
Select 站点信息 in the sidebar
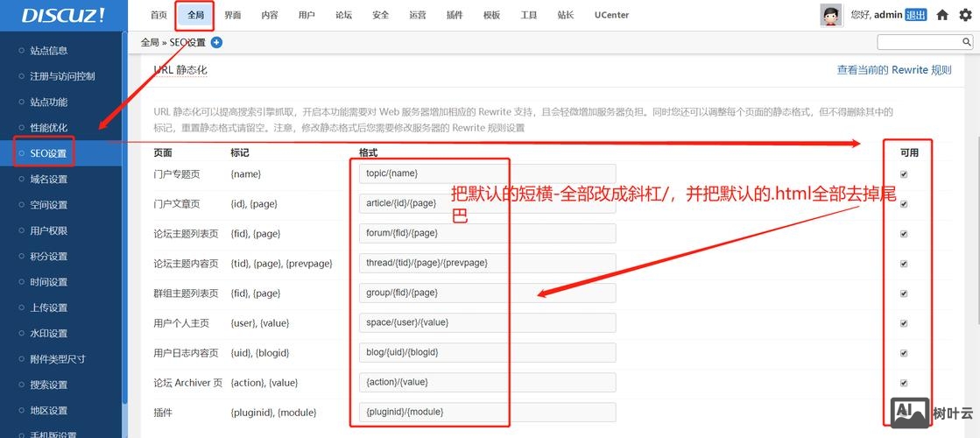[x=48, y=51]
